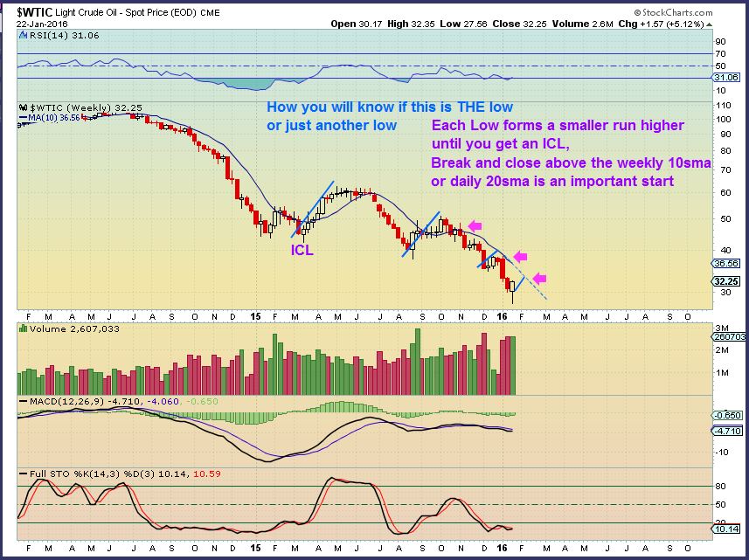Click the Full STO legend line icon

[x=24, y=472]
